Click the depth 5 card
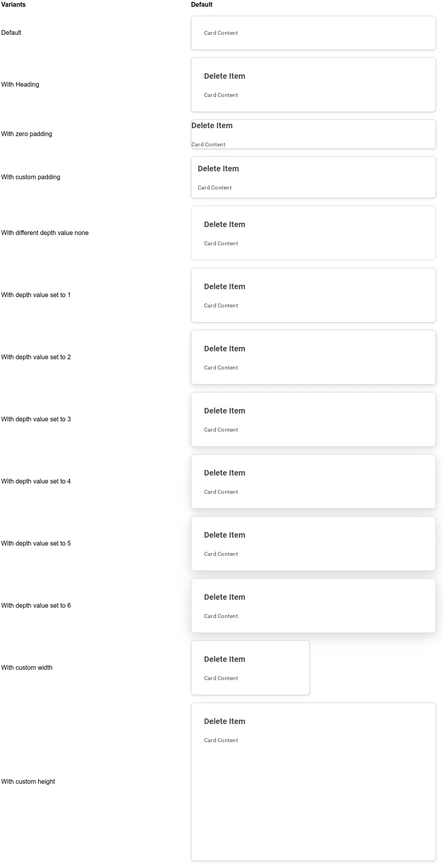443x868 pixels. point(313,544)
